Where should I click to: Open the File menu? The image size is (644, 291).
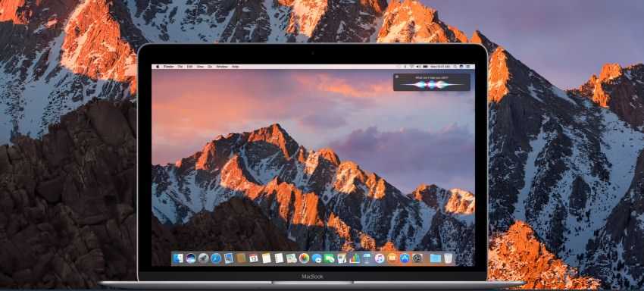tap(180, 67)
